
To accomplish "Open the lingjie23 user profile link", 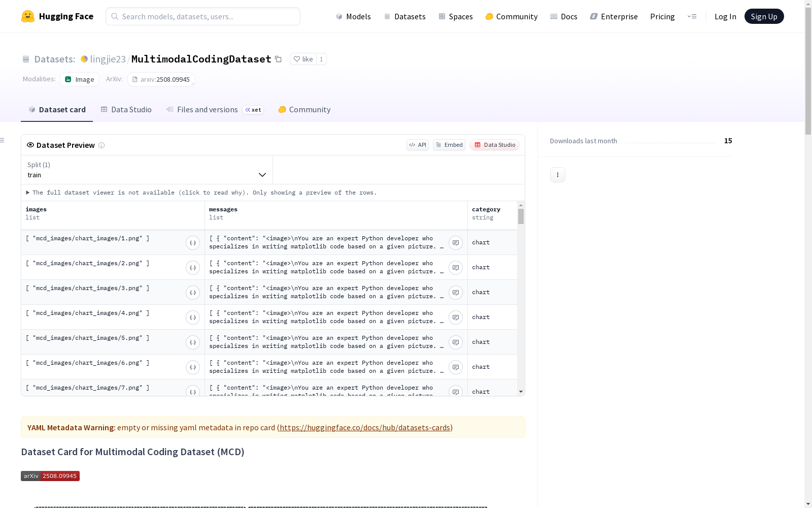I will tap(108, 59).
